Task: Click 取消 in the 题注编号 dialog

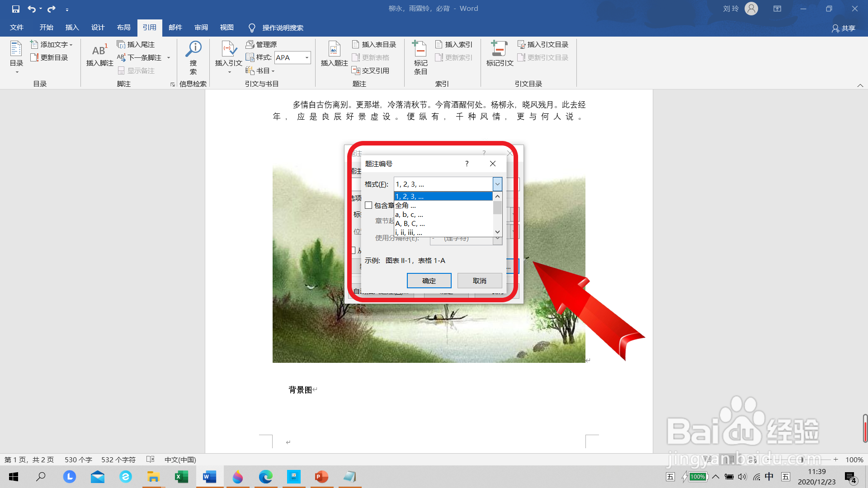Action: pyautogui.click(x=480, y=281)
